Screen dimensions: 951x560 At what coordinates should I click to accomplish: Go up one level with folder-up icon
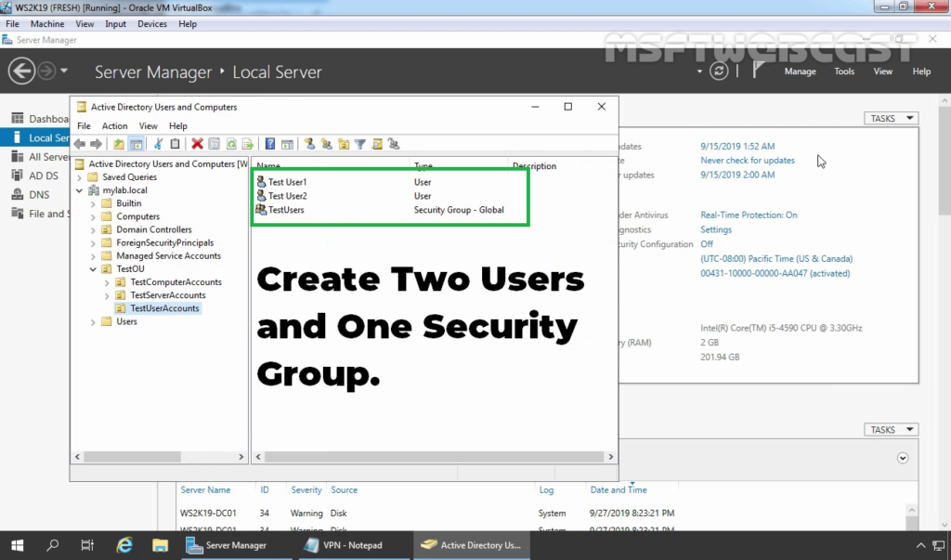point(119,144)
